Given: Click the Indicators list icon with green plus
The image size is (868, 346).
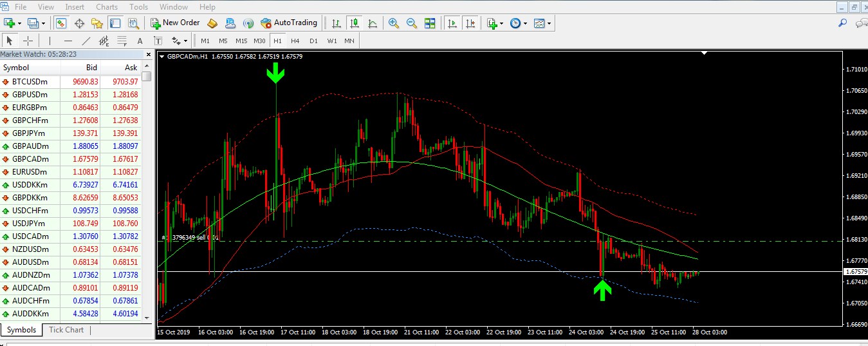Looking at the screenshot, I should pos(492,23).
